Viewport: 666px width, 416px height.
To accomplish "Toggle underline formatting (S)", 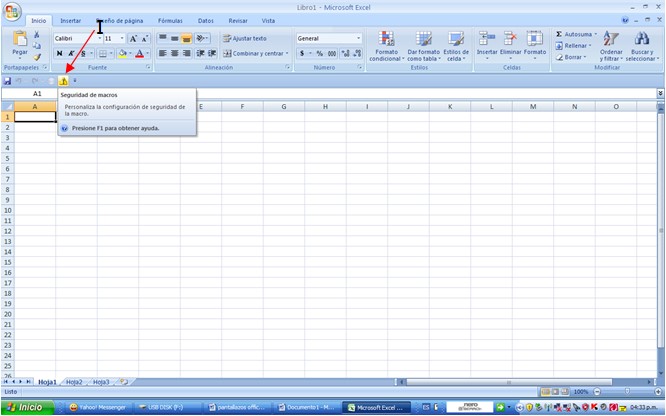I will [83, 54].
